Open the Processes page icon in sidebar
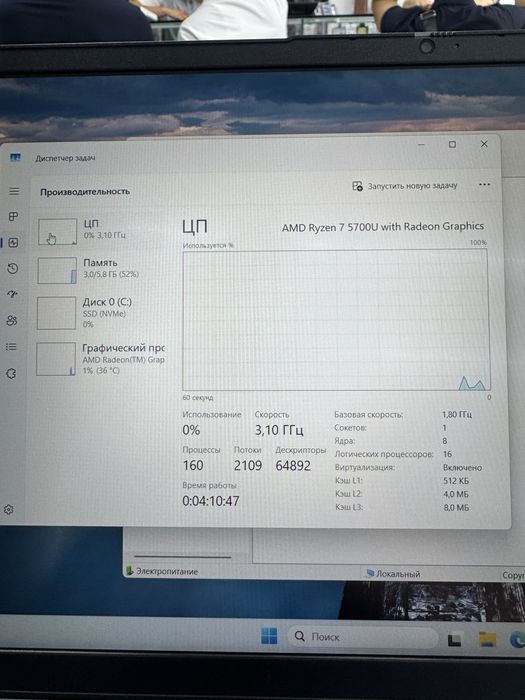This screenshot has height=700, width=525. (14, 217)
